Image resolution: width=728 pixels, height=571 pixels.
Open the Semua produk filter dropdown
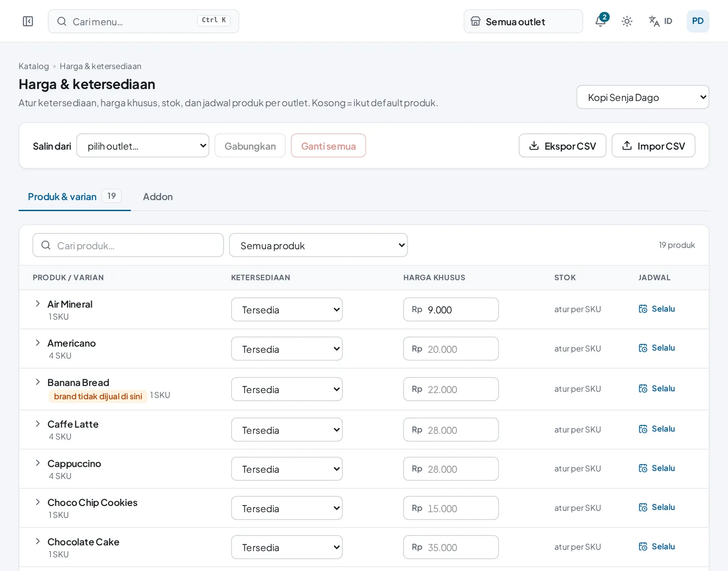tap(318, 245)
